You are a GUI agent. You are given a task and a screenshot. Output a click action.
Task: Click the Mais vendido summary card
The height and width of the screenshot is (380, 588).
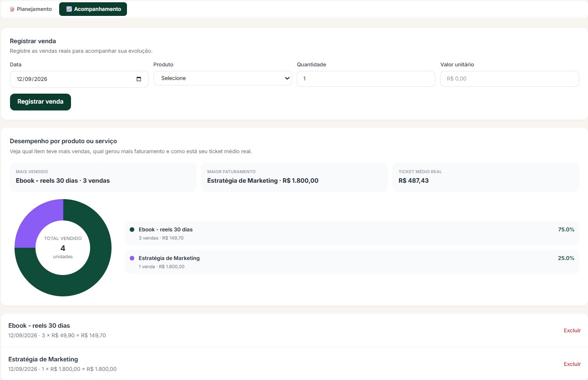coord(103,177)
